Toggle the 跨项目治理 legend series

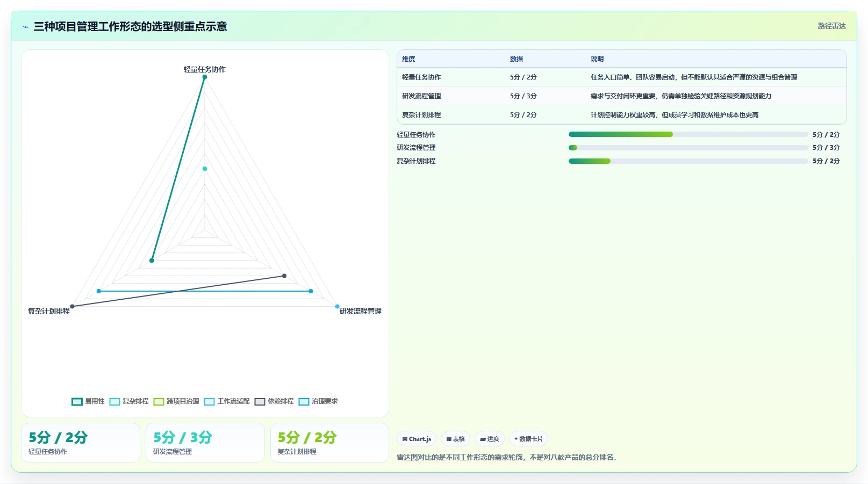pyautogui.click(x=176, y=401)
